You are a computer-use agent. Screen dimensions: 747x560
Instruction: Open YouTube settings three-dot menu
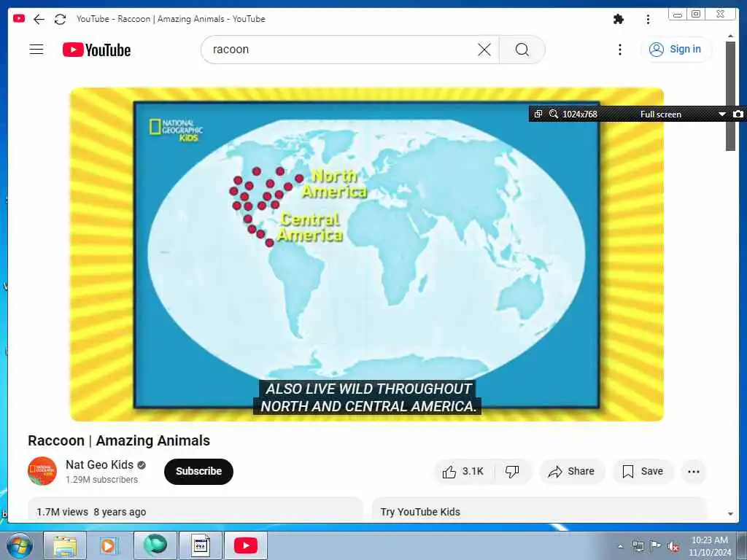620,50
